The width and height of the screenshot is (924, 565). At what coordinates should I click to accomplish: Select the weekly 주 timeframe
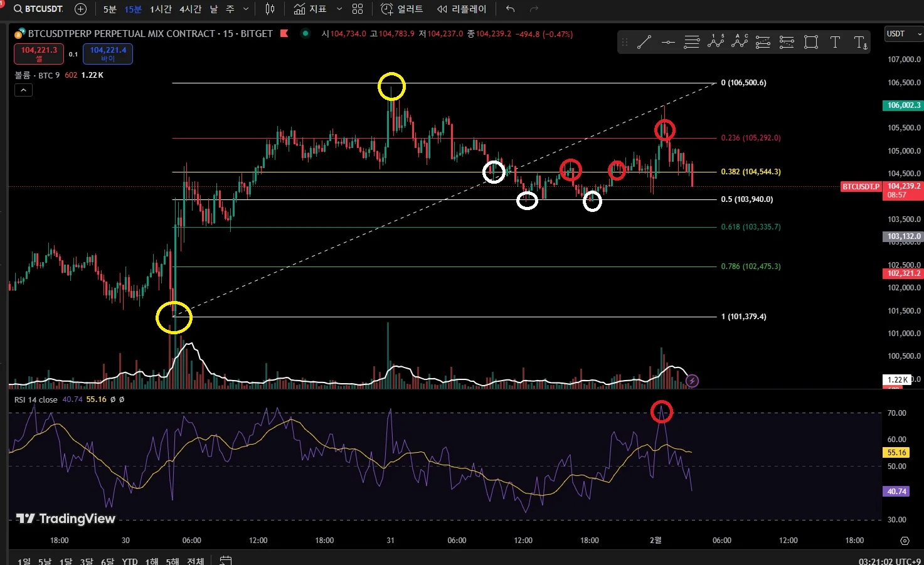[x=230, y=9]
